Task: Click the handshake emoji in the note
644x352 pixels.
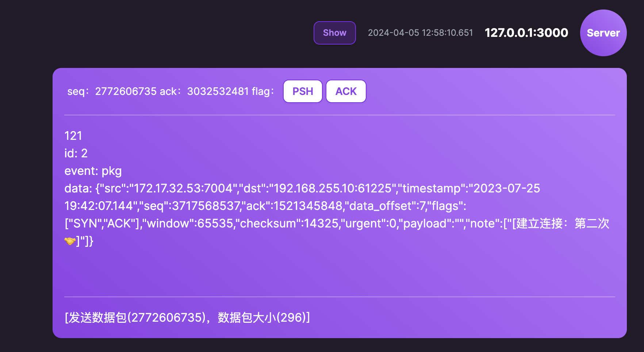Action: [70, 241]
